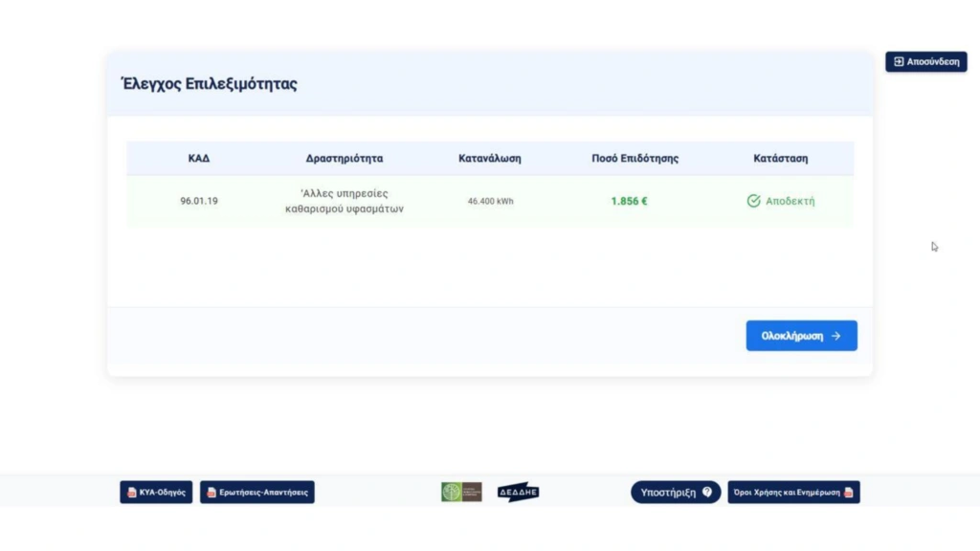Click the PDF icon on Όροι Χρήσης

pyautogui.click(x=848, y=493)
